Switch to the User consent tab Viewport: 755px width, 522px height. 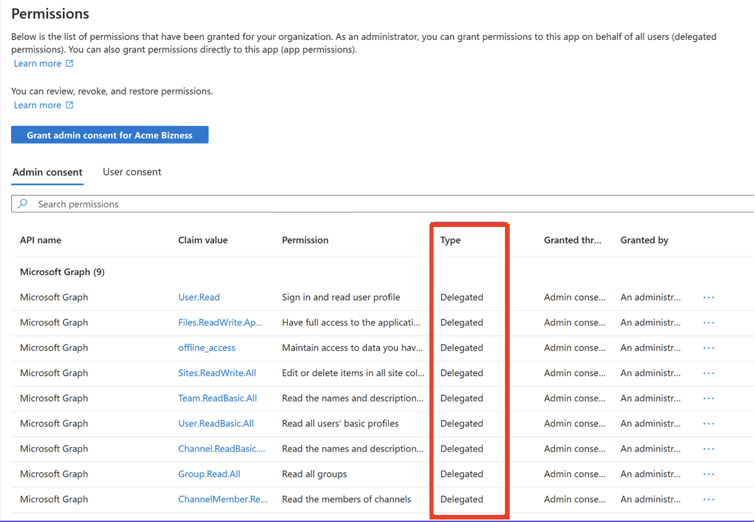pos(132,172)
